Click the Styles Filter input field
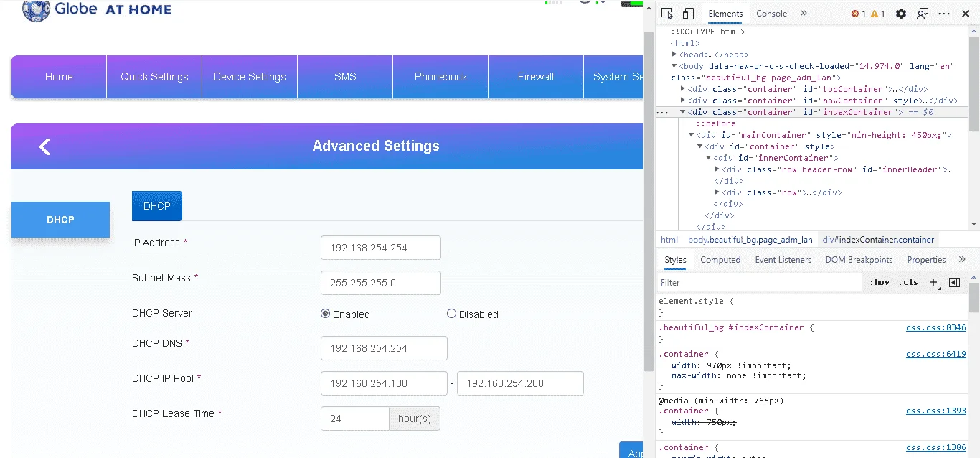The width and height of the screenshot is (980, 458). [760, 282]
